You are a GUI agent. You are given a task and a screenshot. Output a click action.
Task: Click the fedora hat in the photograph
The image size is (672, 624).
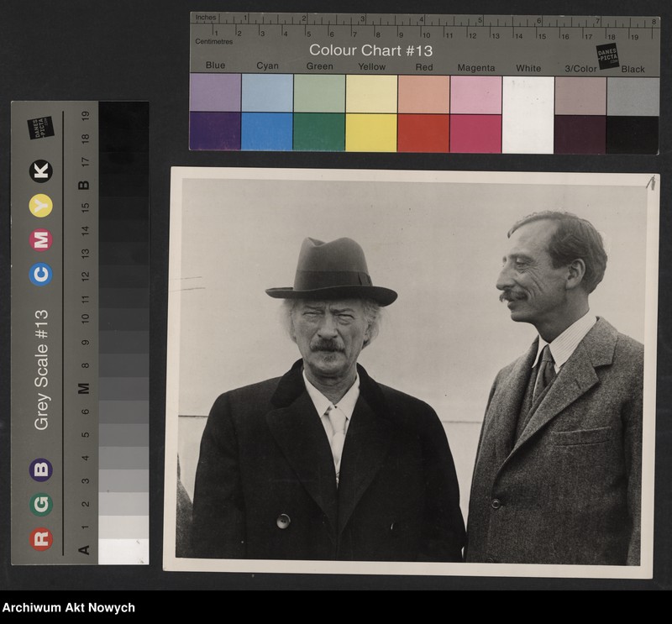331,271
